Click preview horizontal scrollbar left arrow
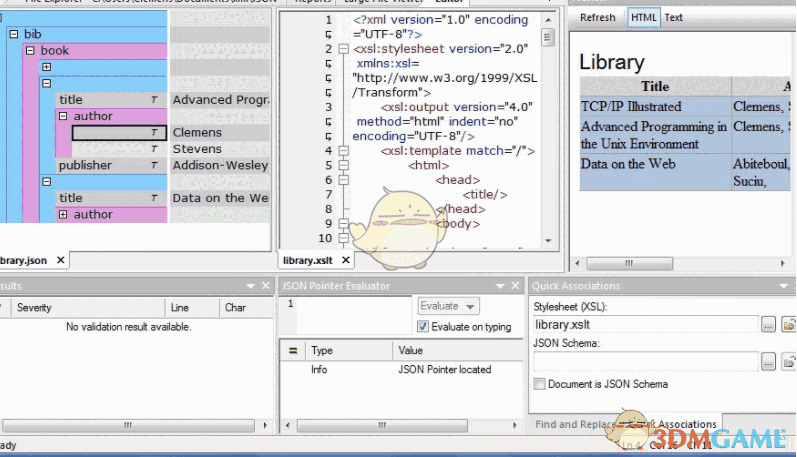The image size is (797, 457). point(577,263)
